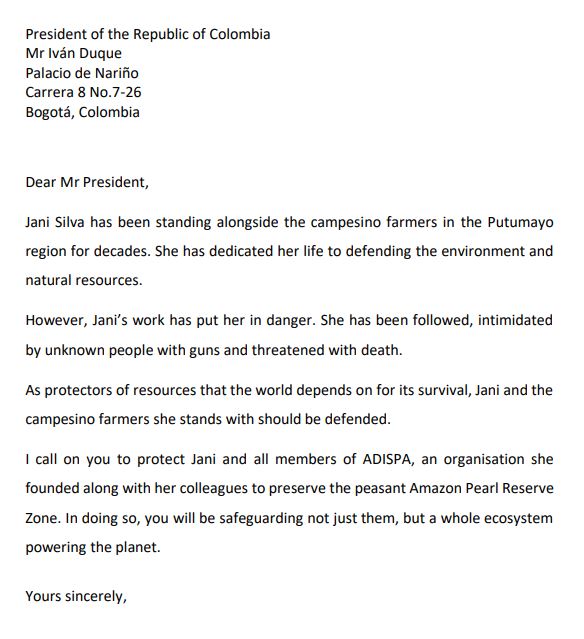Click the 'President of the Republic of Colombia' line
Viewport: 584px width, 639px height.
click(x=148, y=34)
